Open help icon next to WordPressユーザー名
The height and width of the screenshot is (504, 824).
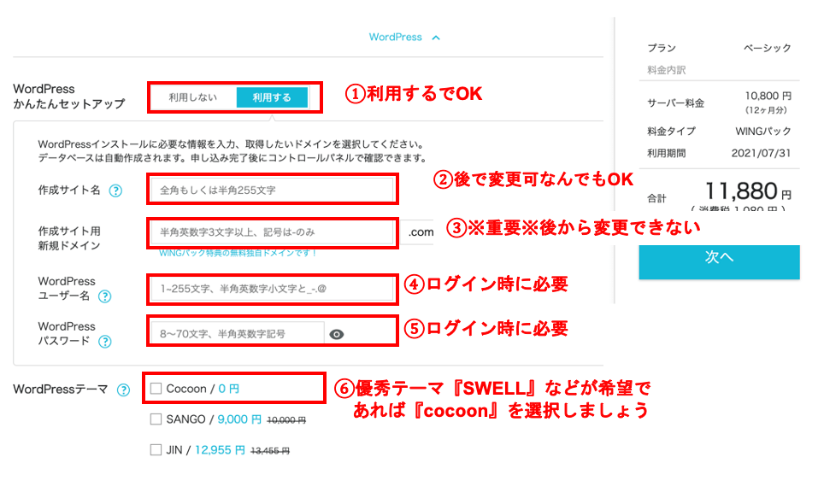click(x=105, y=296)
